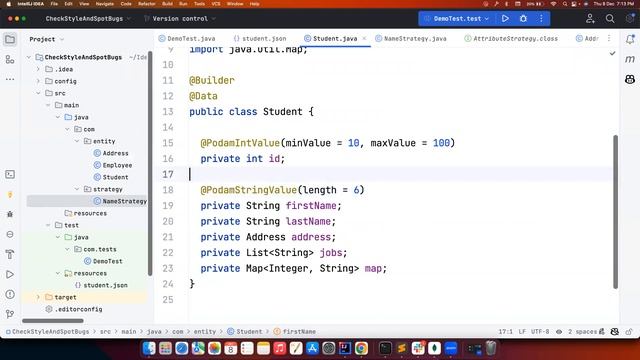Select DemoTest in project tree
Screen dimensions: 640x360
point(108,261)
